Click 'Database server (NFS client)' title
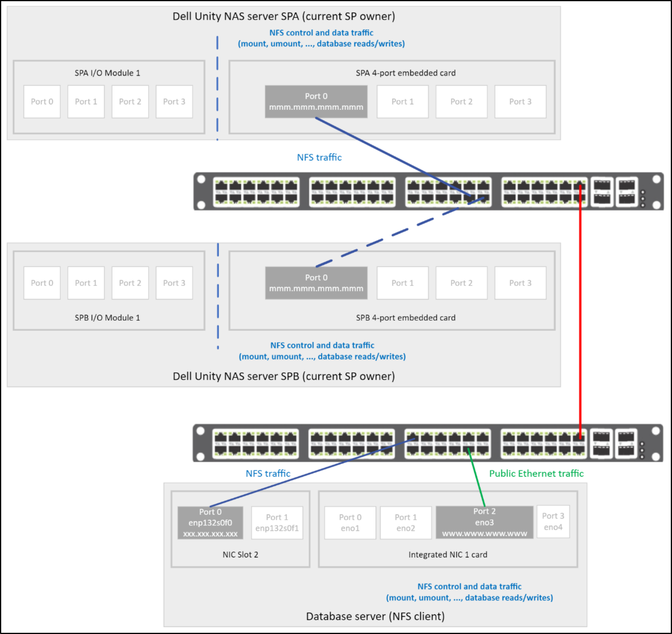Viewport: 672px width, 634px height. click(x=375, y=616)
